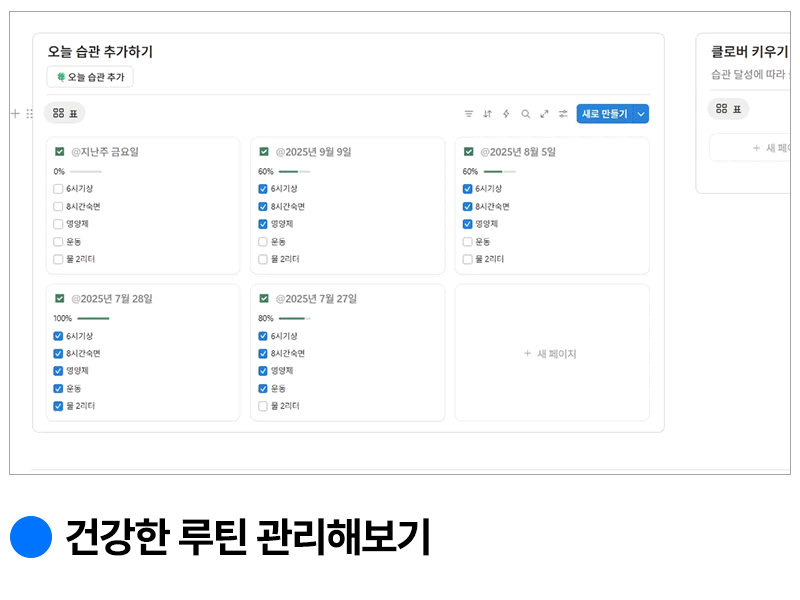Open the @2025년 7월 27일 card title
The width and height of the screenshot is (800, 600).
click(x=316, y=298)
